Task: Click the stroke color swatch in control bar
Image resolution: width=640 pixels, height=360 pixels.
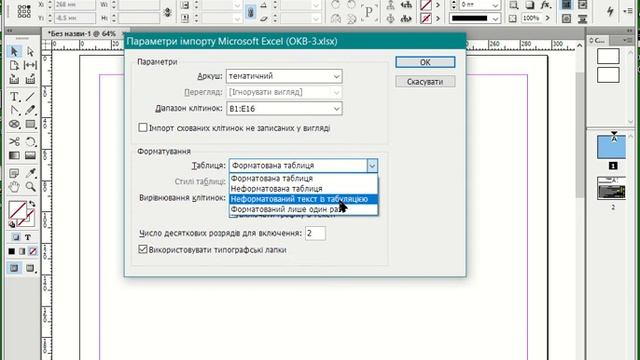Action: pos(426,18)
